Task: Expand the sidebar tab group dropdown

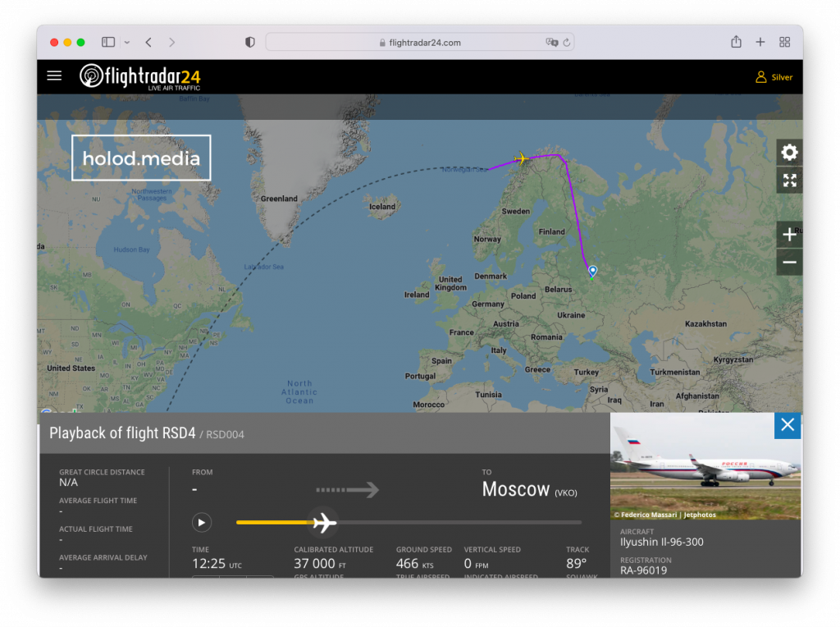Action: click(x=126, y=42)
